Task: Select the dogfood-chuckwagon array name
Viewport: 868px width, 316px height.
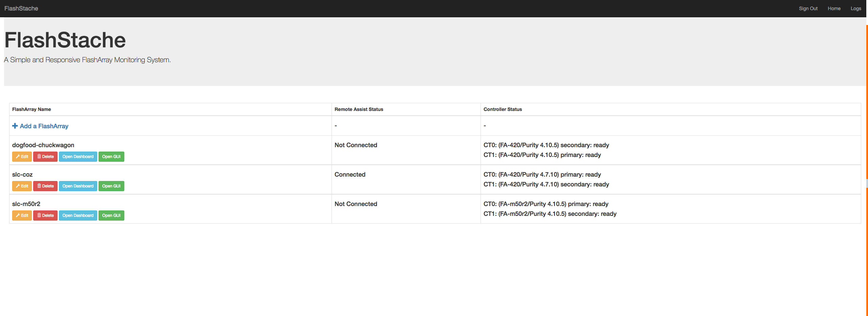Action: click(x=43, y=145)
